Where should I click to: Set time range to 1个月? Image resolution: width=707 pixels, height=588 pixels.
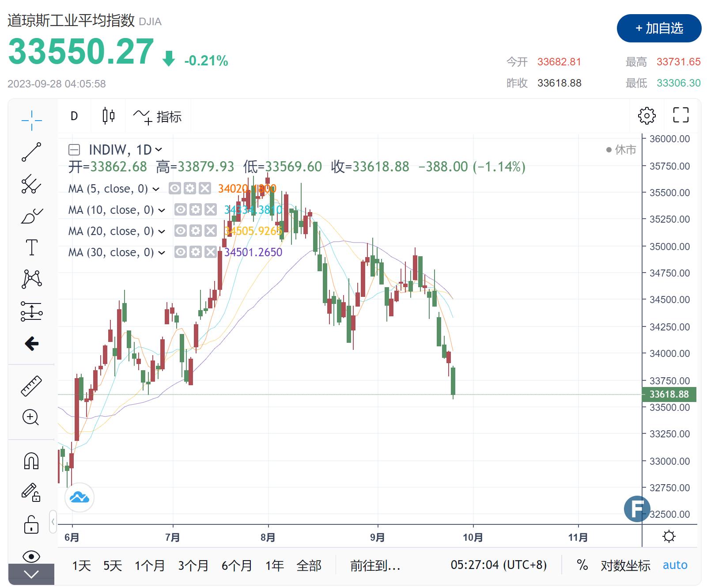[150, 565]
